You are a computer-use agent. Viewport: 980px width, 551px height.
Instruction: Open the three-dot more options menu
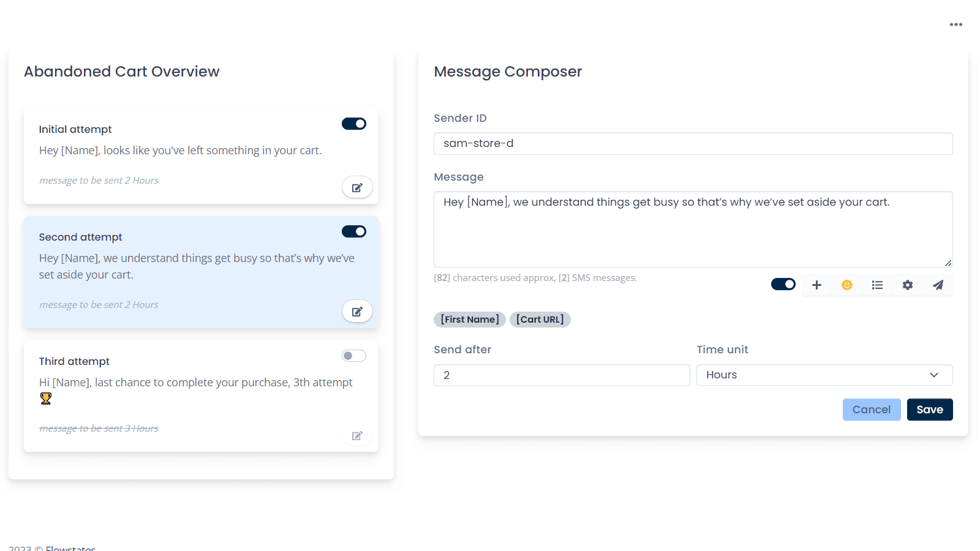coord(956,24)
